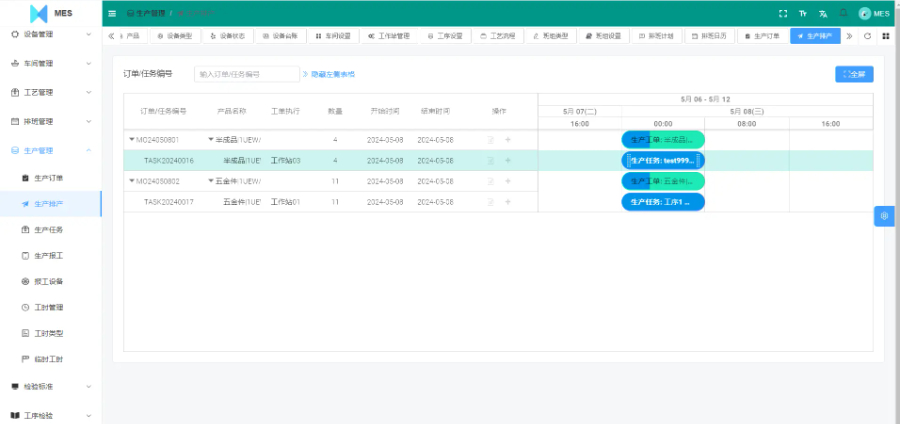Select Gantt bar 生产任务: test999
The width and height of the screenshot is (900, 424).
coord(663,161)
